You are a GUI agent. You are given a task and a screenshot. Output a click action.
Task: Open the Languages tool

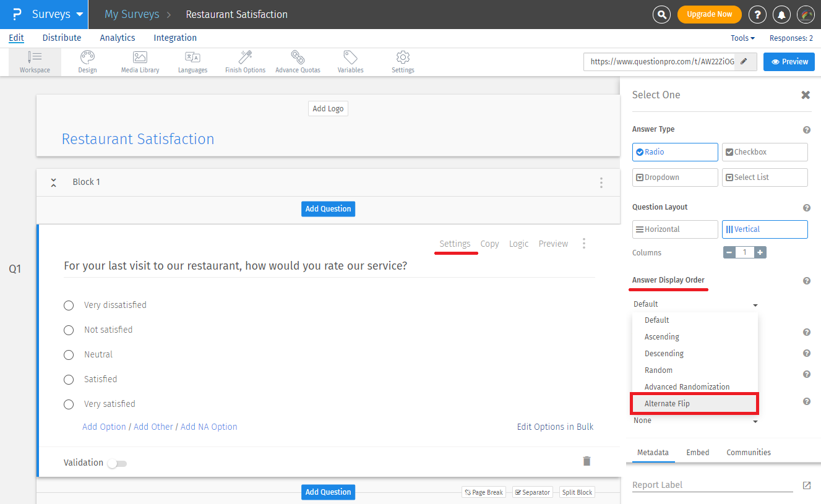(192, 58)
